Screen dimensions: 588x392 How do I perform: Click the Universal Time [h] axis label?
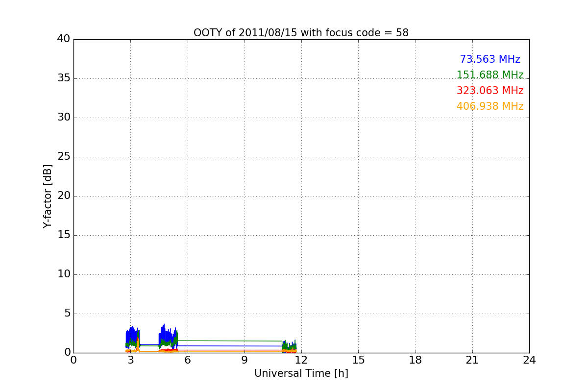pyautogui.click(x=301, y=373)
